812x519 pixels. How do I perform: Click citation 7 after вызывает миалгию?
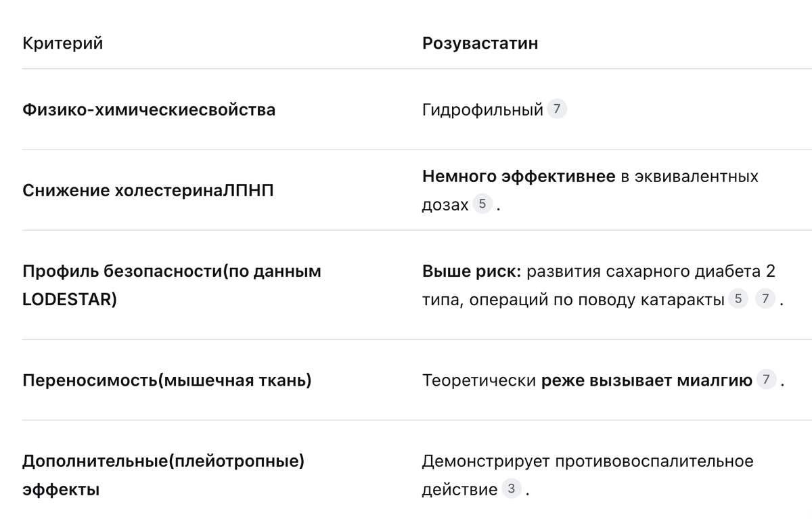click(x=765, y=380)
